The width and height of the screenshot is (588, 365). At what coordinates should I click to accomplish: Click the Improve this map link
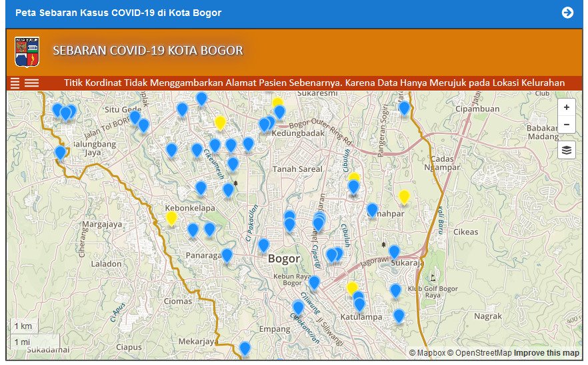coord(546,353)
